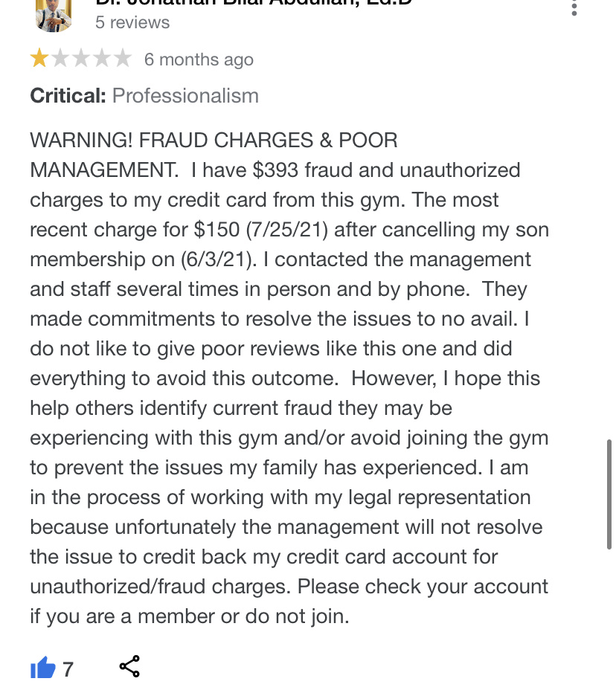616x690 pixels.
Task: Select the third gray rating star
Action: coord(80,59)
